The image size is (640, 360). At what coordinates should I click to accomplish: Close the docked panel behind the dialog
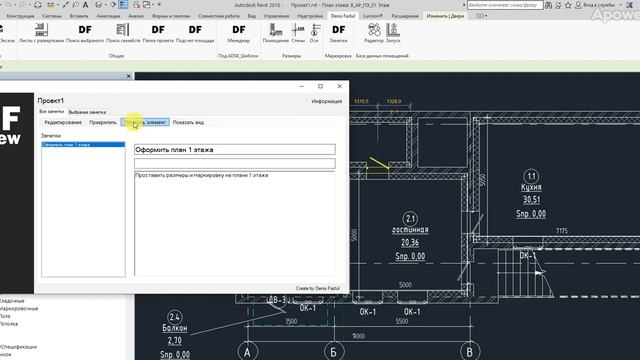click(x=129, y=76)
